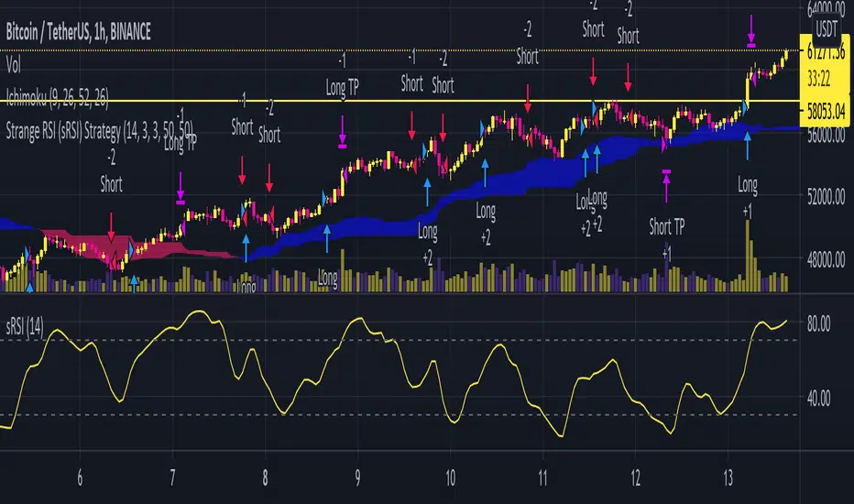Click the Short -2 red arrow near date 6
This screenshot has height=504, width=854.
[x=111, y=228]
